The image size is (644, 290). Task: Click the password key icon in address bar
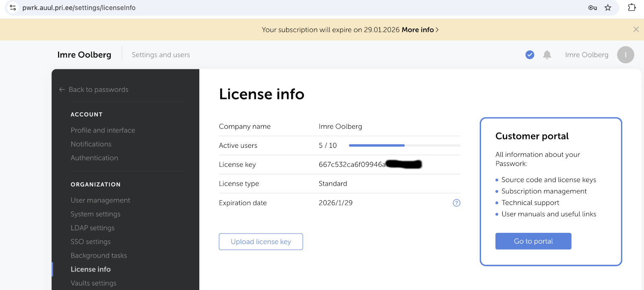pyautogui.click(x=592, y=8)
